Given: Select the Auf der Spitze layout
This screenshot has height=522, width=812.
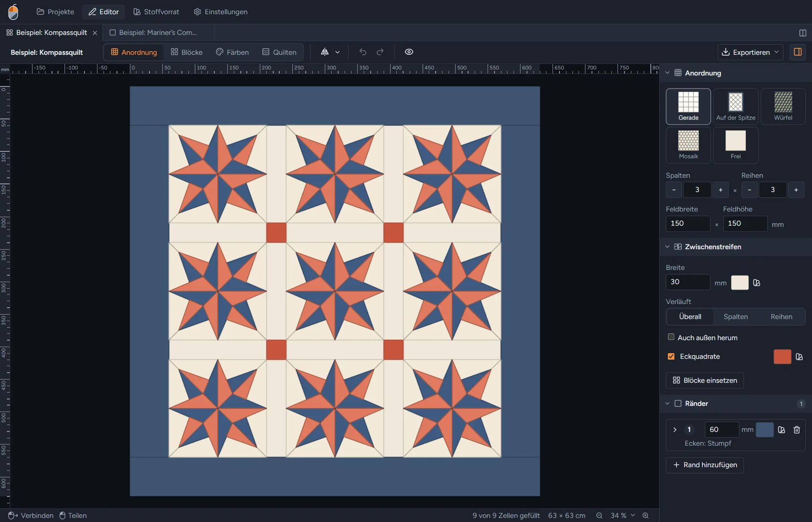Looking at the screenshot, I should [x=736, y=106].
